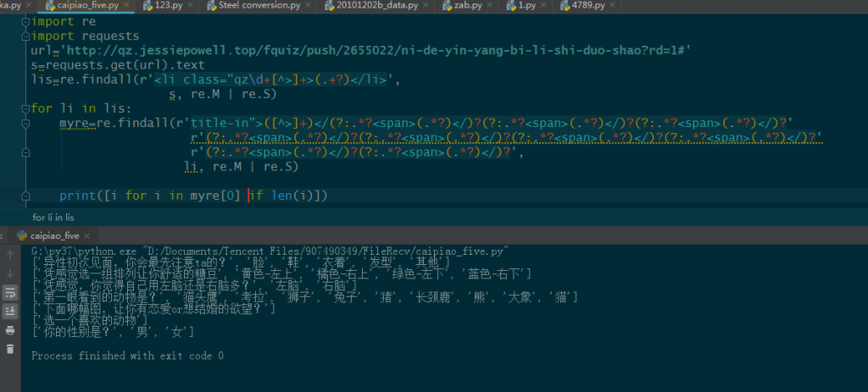Screen dimensions: 868x392
Task: Click the 'Process finished with exit code 0' line
Action: pos(127,356)
